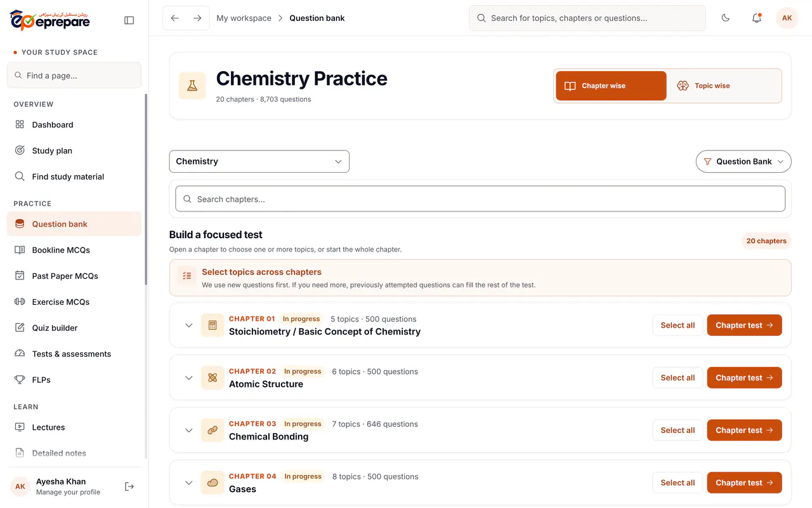Start Chapter test for Chemical Bonding
Viewport: 812px width, 508px height.
(744, 430)
